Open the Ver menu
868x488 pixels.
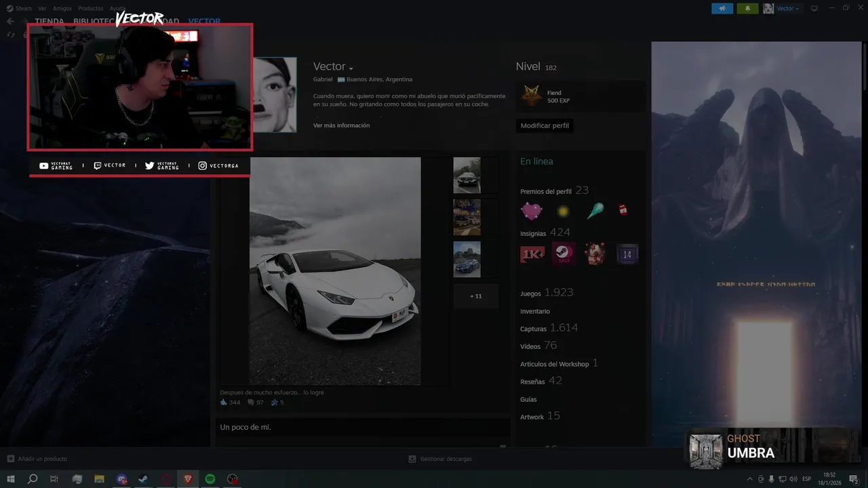pyautogui.click(x=42, y=9)
